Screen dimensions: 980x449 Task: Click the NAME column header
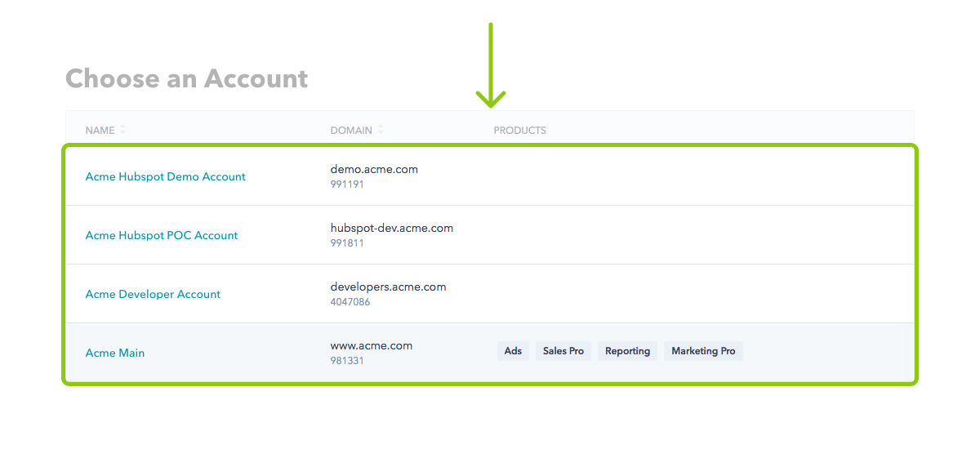100,131
